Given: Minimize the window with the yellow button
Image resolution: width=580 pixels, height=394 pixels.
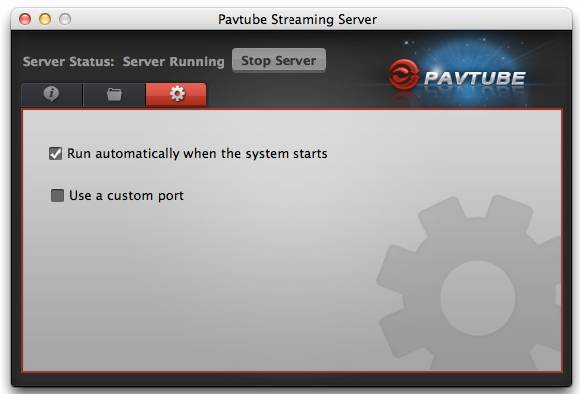Looking at the screenshot, I should click(45, 19).
